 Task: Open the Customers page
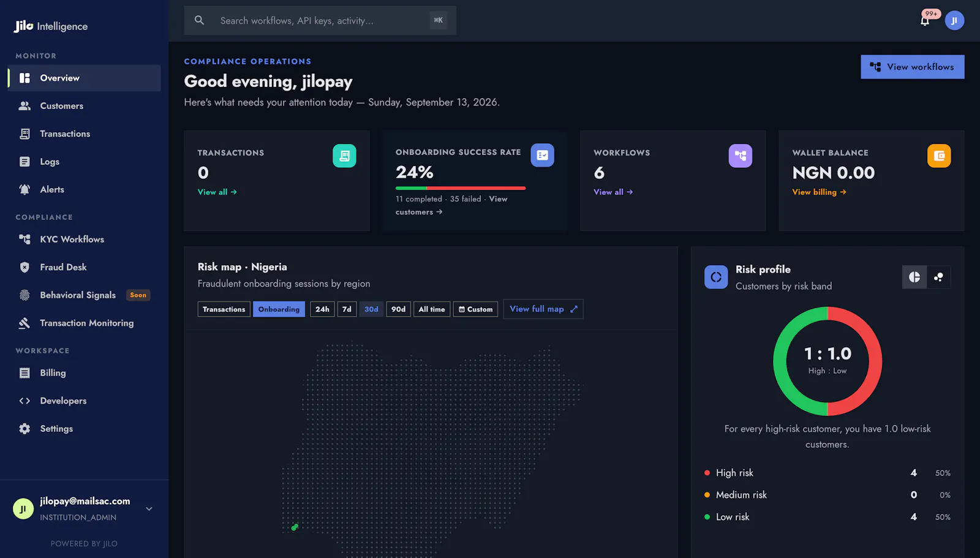coord(85,106)
